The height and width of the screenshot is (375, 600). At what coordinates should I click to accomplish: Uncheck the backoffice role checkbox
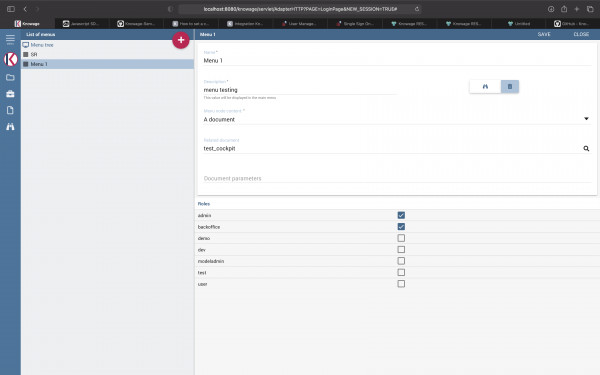[401, 227]
